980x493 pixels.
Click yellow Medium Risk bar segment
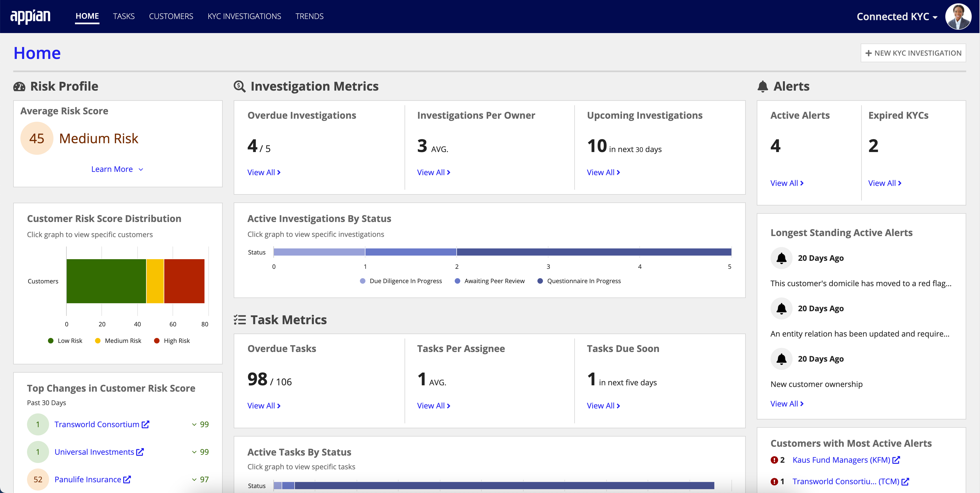[155, 281]
